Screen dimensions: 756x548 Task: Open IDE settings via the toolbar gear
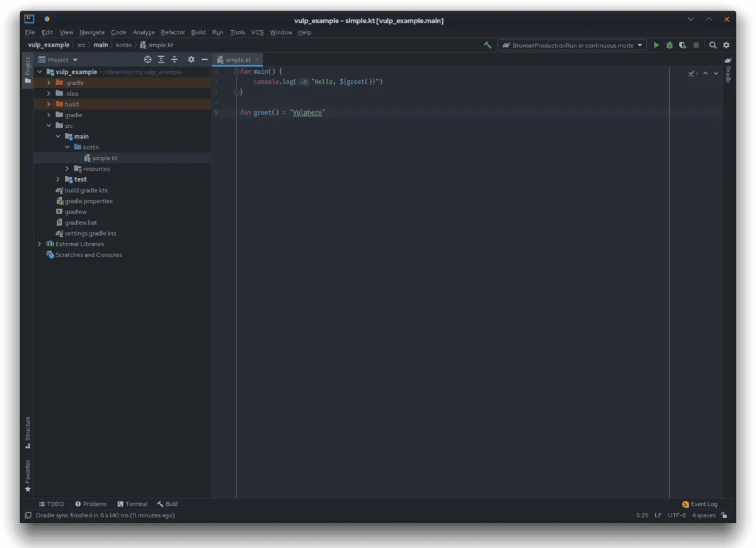pyautogui.click(x=726, y=45)
